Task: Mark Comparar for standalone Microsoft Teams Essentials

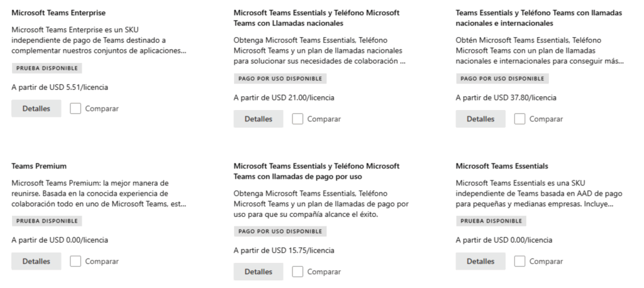Action: tap(520, 261)
